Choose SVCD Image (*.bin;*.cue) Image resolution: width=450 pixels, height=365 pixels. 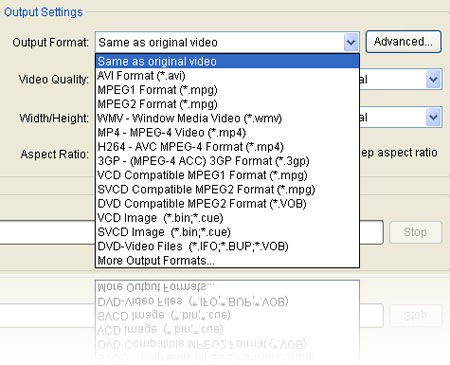[x=227, y=232]
